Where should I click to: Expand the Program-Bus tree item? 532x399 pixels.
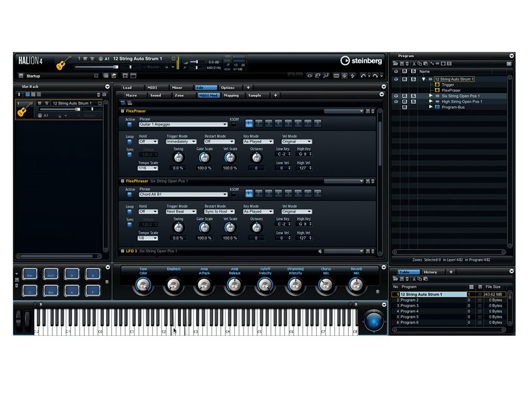[431, 107]
